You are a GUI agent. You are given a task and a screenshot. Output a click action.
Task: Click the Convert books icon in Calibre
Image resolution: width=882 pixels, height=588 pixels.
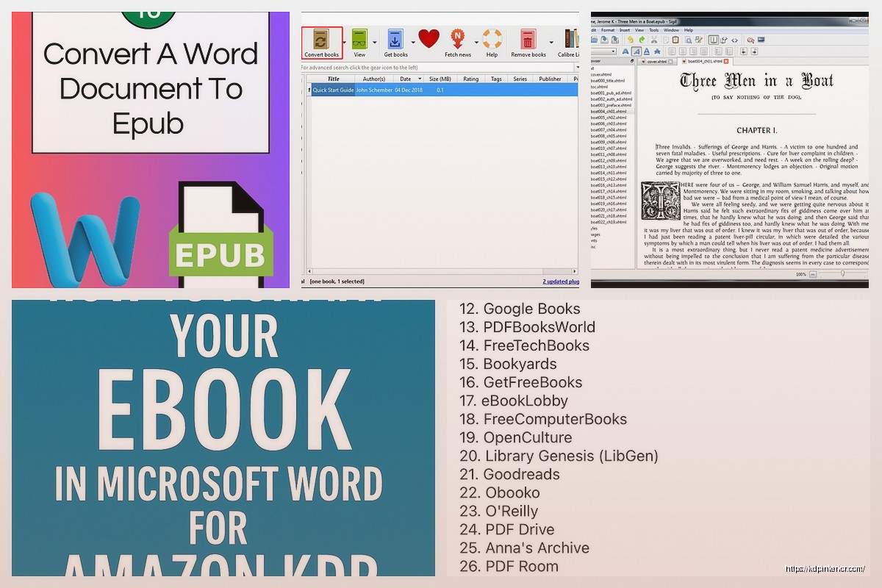(x=321, y=42)
